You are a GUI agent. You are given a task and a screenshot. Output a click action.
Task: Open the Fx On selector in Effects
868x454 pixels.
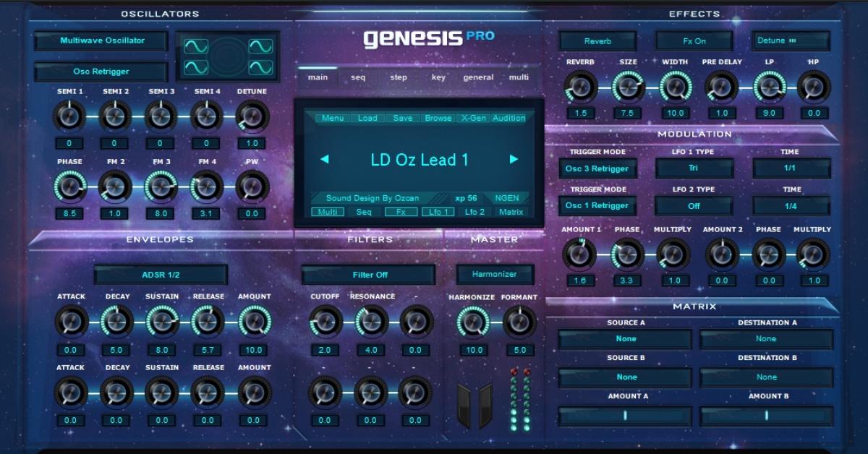pyautogui.click(x=694, y=41)
